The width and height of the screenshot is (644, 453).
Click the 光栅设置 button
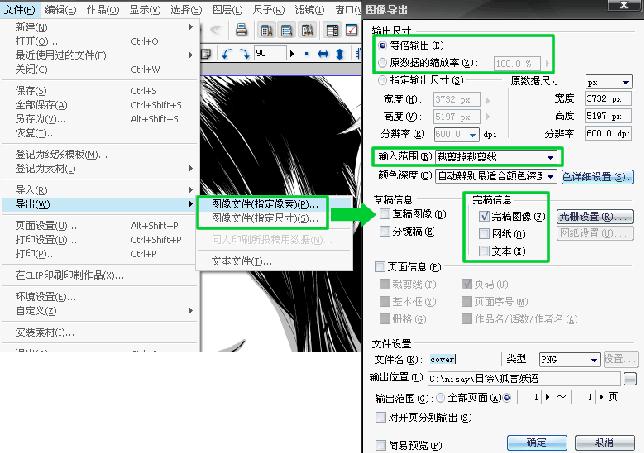[595, 216]
